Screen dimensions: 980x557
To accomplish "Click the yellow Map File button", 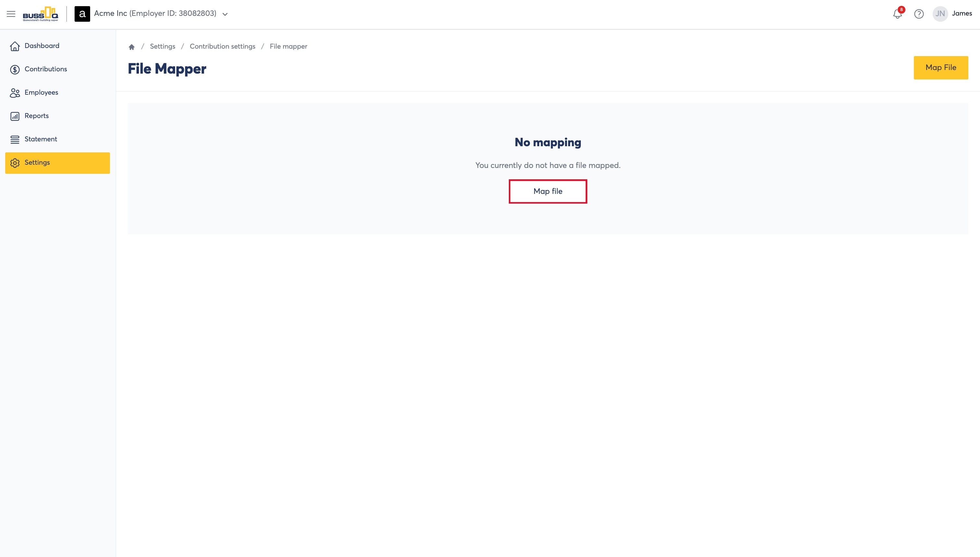I will 941,68.
